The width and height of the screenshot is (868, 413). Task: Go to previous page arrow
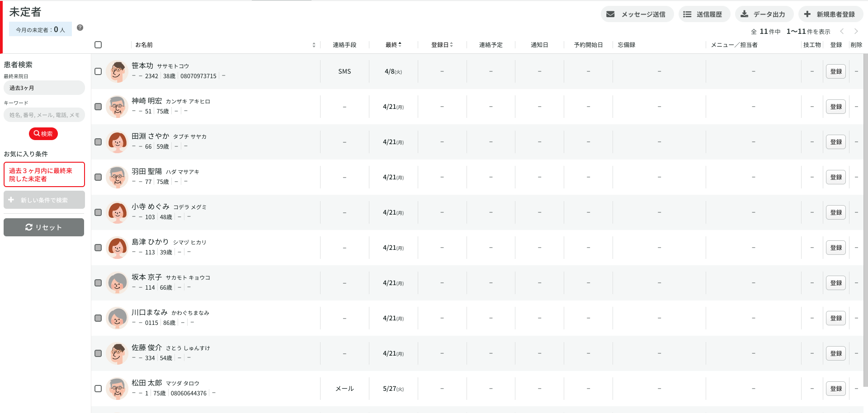pos(842,31)
